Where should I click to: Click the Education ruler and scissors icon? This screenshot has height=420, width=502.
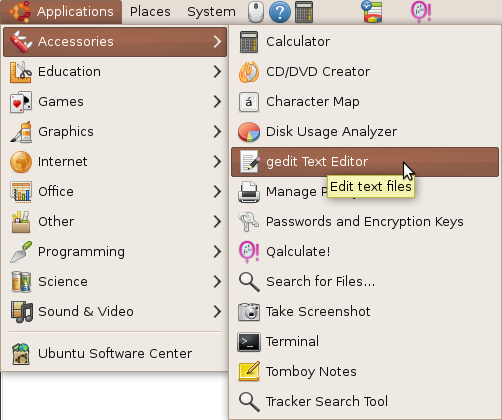point(21,72)
